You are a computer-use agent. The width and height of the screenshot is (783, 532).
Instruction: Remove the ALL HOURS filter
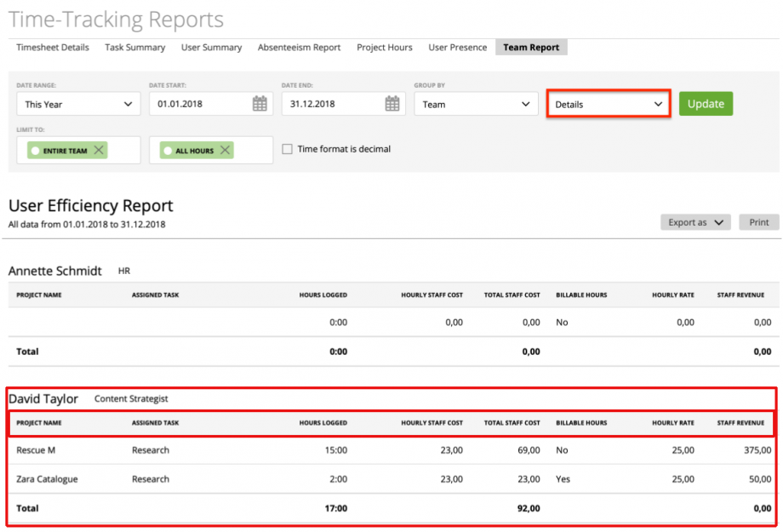(x=223, y=149)
